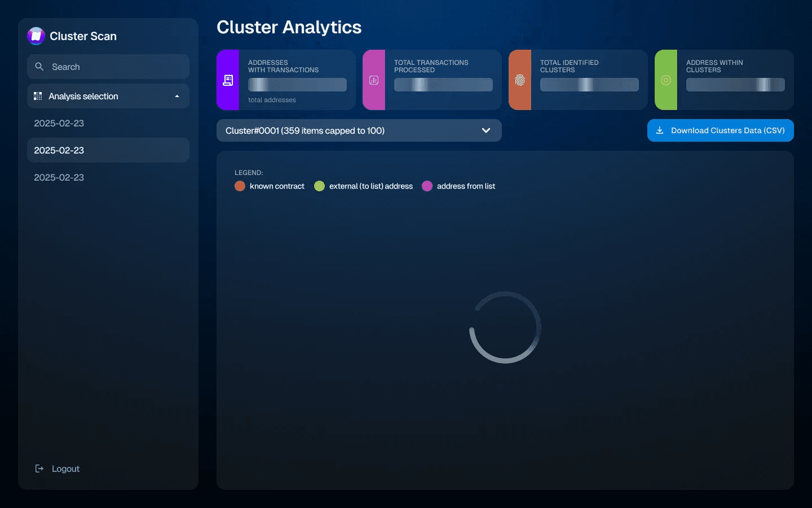Click the search magnifier icon

(x=39, y=67)
